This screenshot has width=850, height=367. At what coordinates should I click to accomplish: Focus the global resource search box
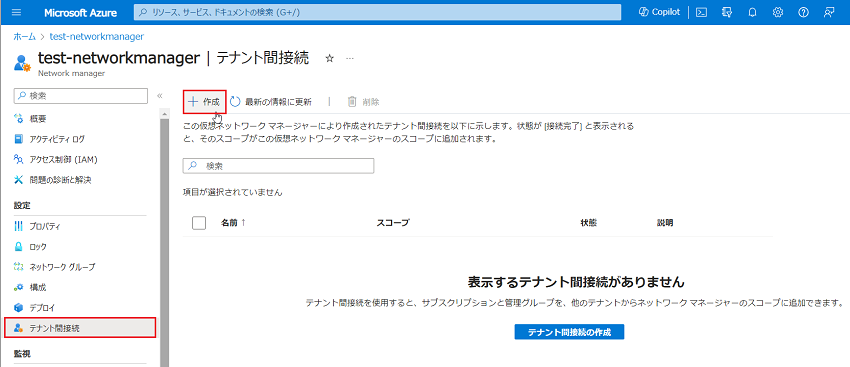377,12
